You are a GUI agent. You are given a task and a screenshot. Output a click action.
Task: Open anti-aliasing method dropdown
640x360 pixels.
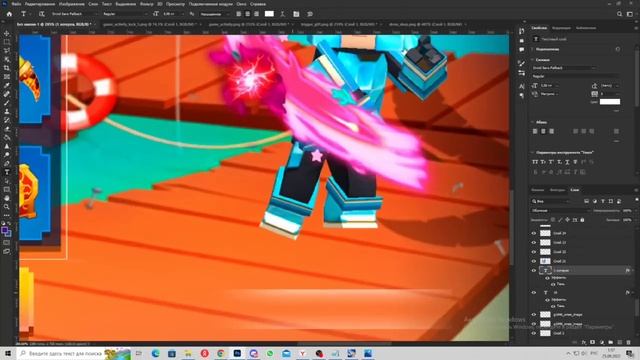pos(216,14)
